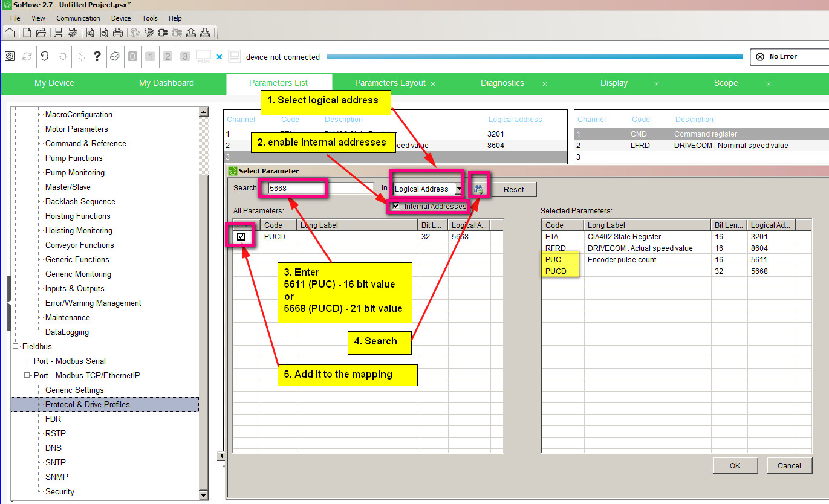This screenshot has height=504, width=829.
Task: Open device settings gear icon
Action: 10,56
